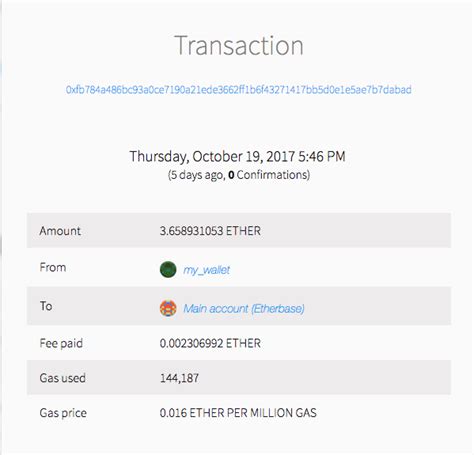Screen dimensions: 474x455
Task: Open the transaction hash link
Action: [239, 90]
